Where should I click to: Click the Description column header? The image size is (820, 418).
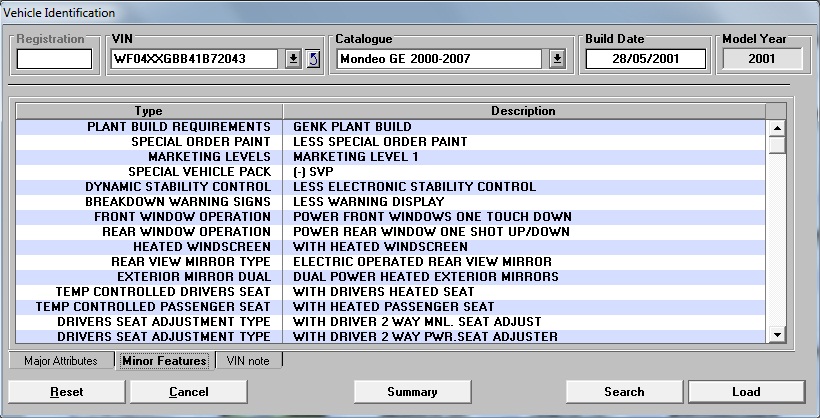point(523,111)
